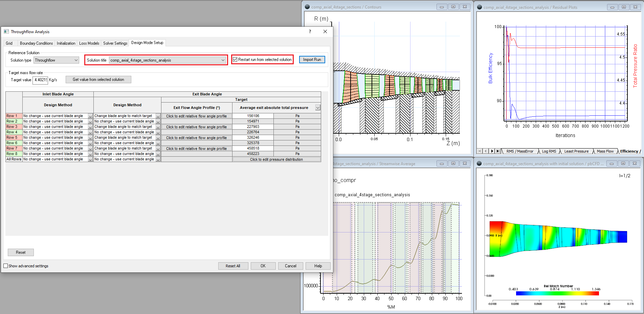Go to first tab in Residual Plots

(x=480, y=151)
